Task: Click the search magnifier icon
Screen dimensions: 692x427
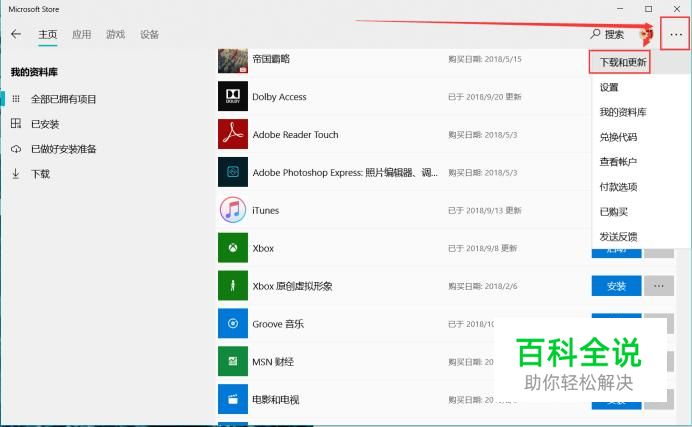Action: tap(595, 34)
